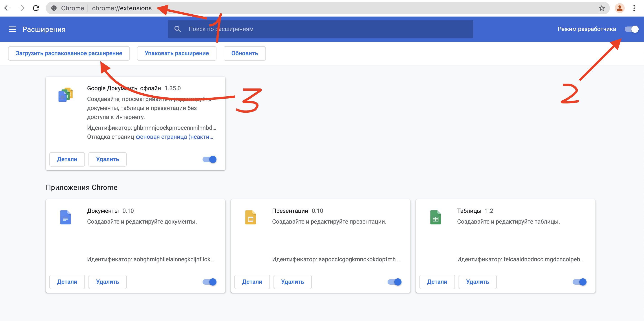
Task: Open the Chrome three-dot menu
Action: click(x=634, y=8)
